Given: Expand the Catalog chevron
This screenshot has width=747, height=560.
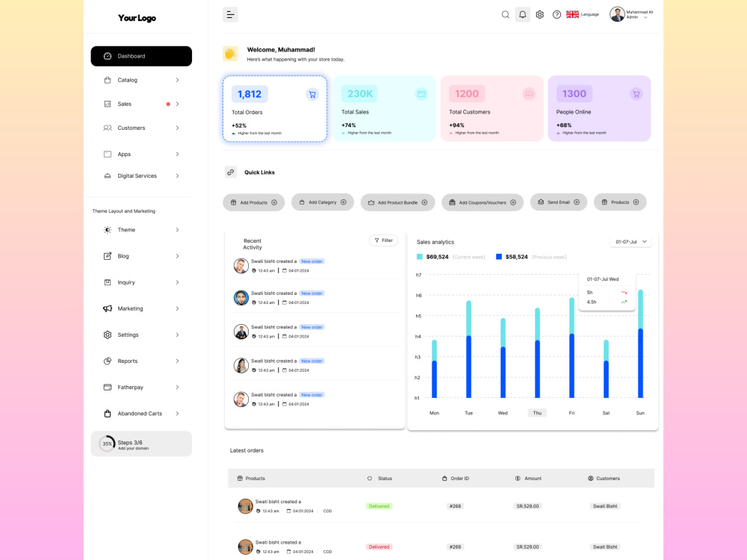Looking at the screenshot, I should click(177, 80).
